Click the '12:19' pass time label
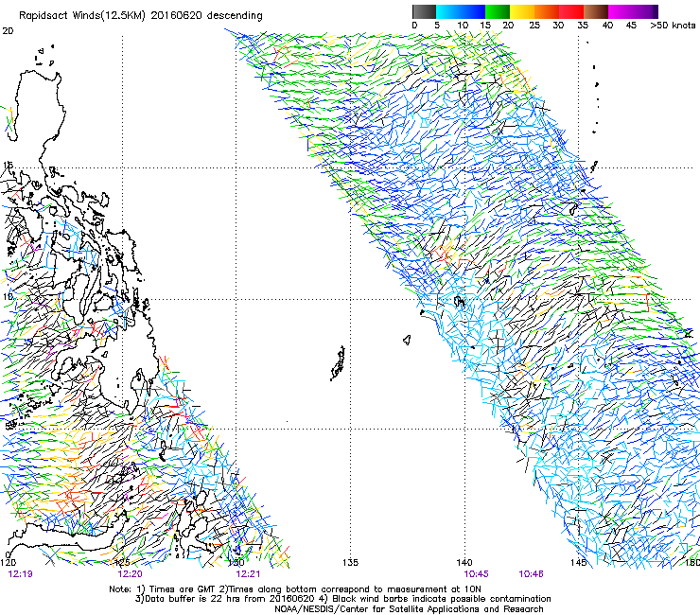700x615 pixels. pyautogui.click(x=20, y=574)
